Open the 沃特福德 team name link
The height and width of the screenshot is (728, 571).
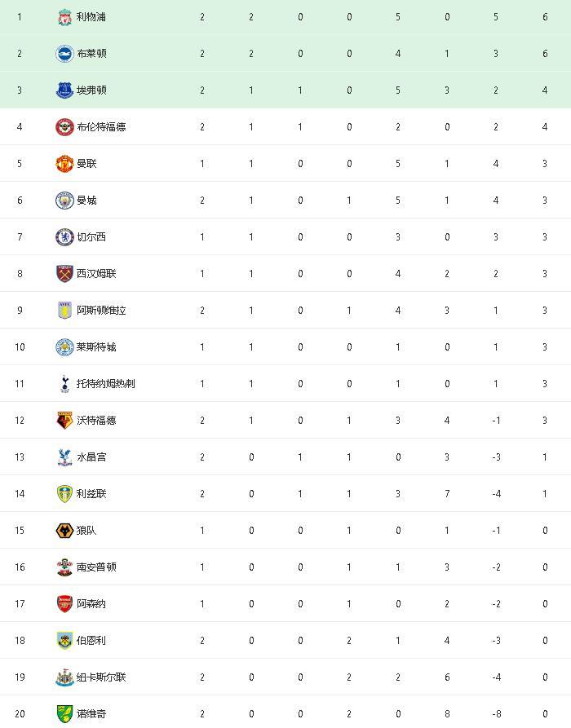[x=96, y=421]
